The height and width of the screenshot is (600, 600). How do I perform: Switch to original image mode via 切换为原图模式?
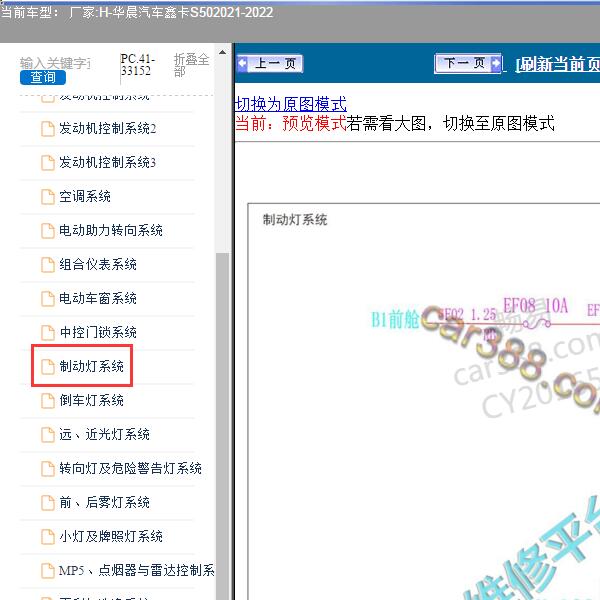[291, 104]
